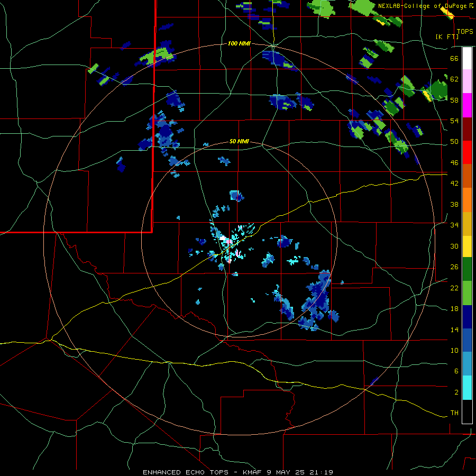Click the legend value '54'
The image size is (476, 476).
[x=454, y=121]
